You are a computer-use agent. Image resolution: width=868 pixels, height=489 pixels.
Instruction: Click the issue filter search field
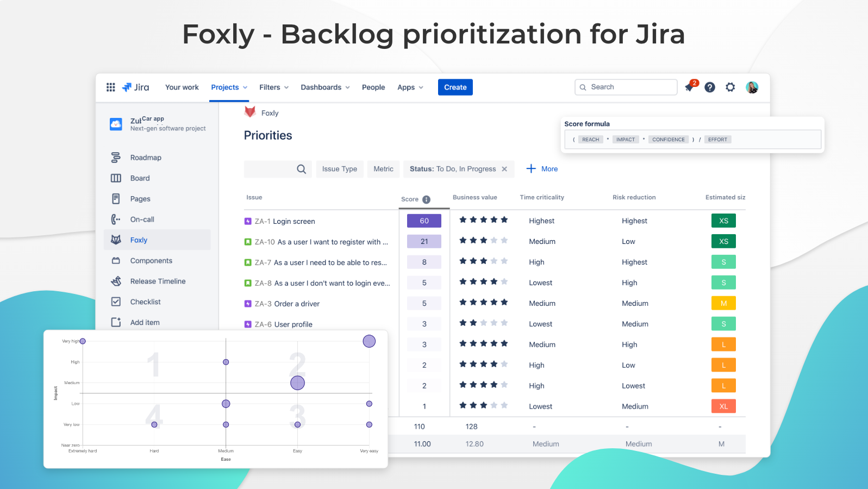click(278, 169)
